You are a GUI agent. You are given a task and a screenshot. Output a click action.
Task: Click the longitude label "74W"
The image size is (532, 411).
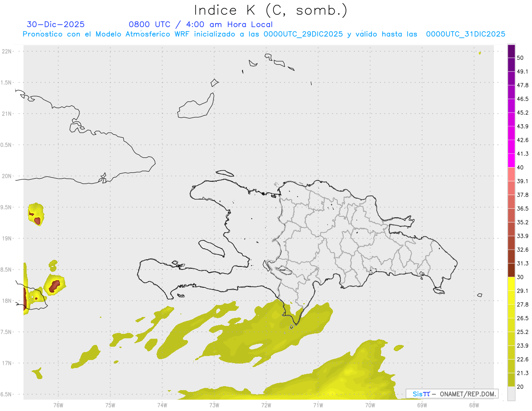[162, 405]
